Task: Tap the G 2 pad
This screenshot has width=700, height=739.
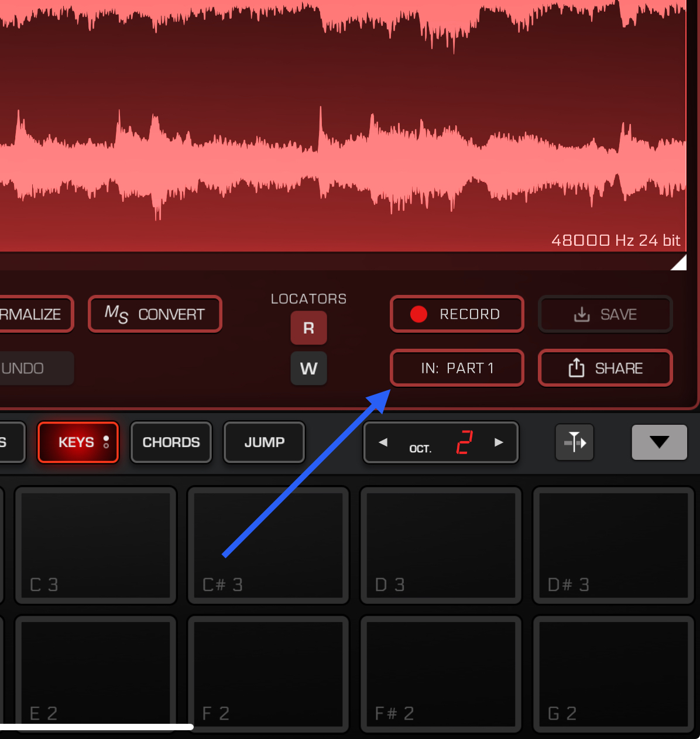Action: [x=613, y=673]
